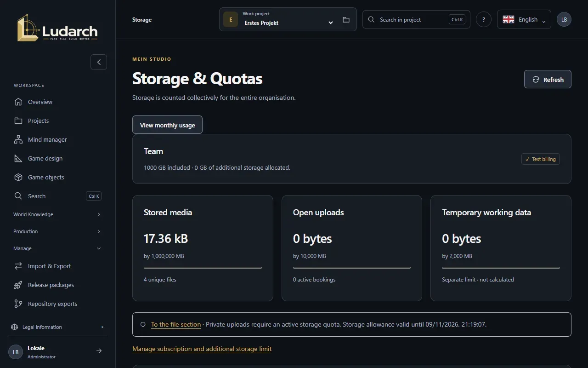
Task: Click the '0 active bookings' text
Action: click(x=314, y=280)
